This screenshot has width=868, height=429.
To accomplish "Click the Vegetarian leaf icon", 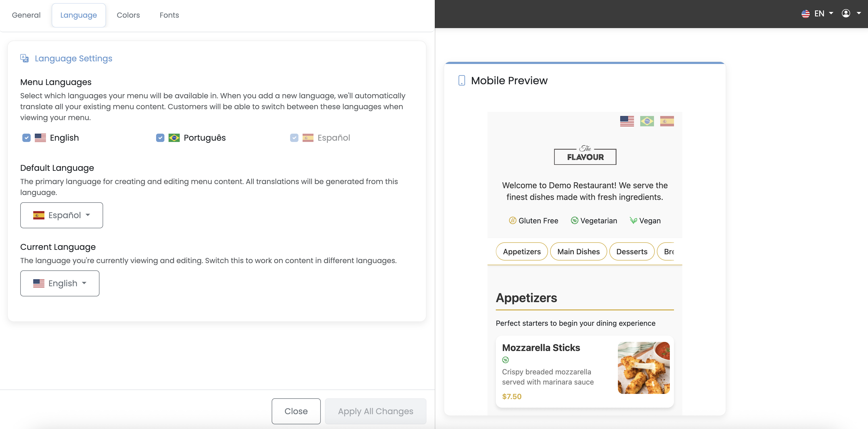I will (575, 220).
